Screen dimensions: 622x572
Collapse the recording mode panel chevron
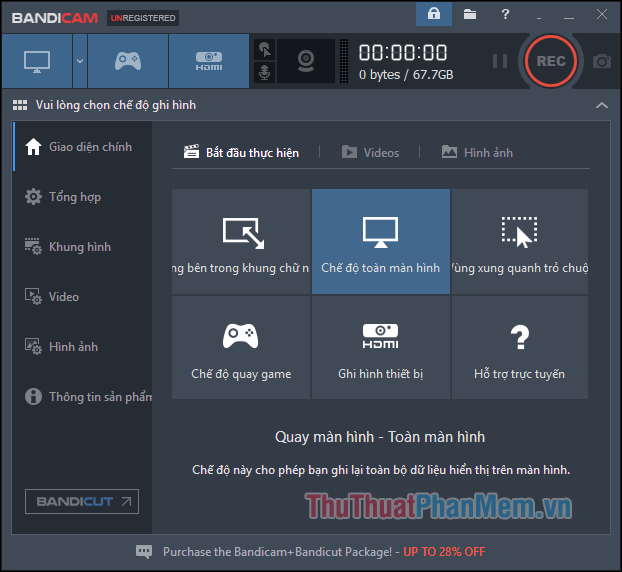[x=602, y=105]
